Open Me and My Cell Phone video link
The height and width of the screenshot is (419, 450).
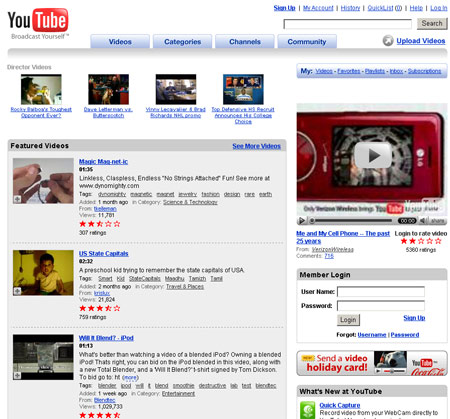pos(343,237)
